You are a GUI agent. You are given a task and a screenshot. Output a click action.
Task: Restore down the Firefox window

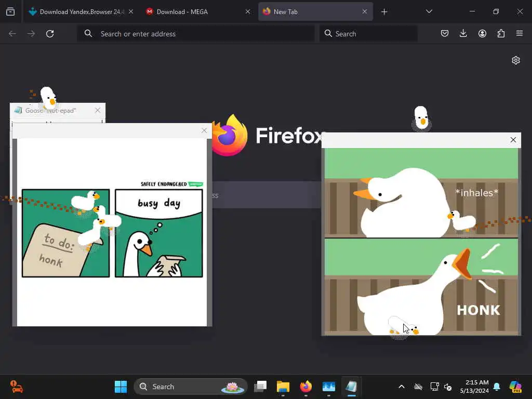point(496,11)
